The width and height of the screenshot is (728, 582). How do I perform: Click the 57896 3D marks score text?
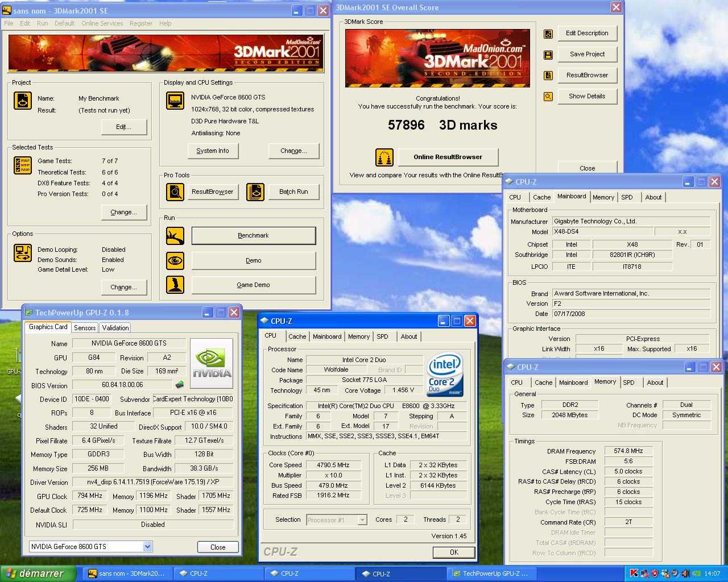click(442, 126)
